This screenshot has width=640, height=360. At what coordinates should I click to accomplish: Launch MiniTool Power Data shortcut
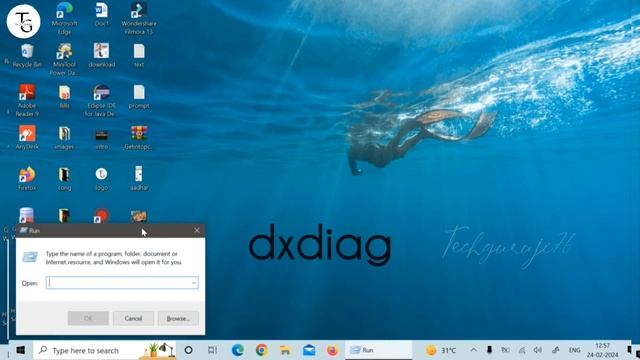coord(64,60)
